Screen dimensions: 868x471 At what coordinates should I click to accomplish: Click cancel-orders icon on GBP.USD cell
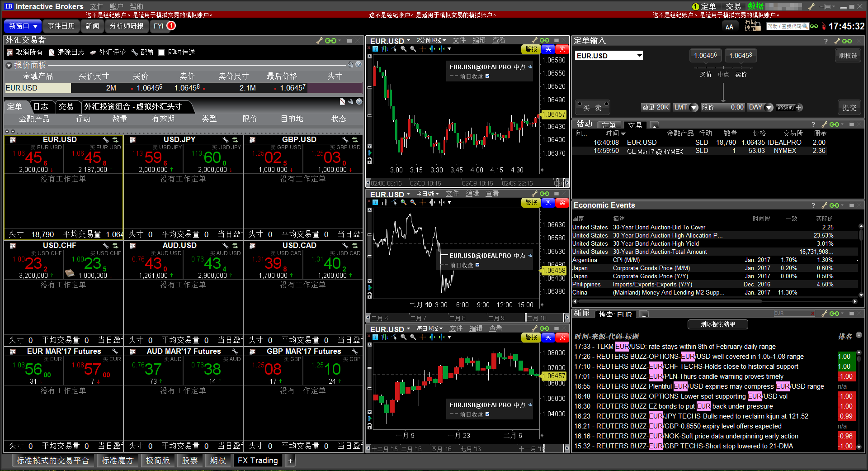(252, 140)
